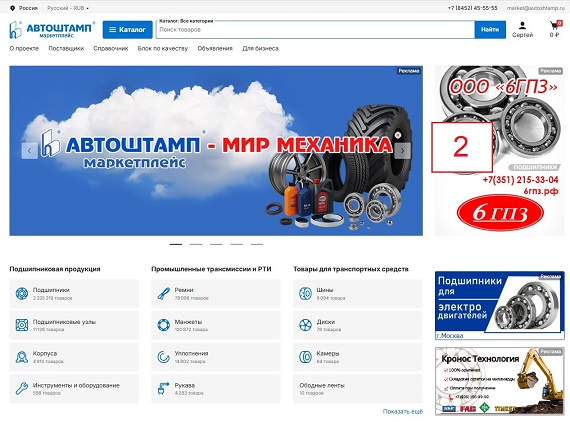Go to next banner slide arrow
570x422 pixels.
tap(402, 150)
